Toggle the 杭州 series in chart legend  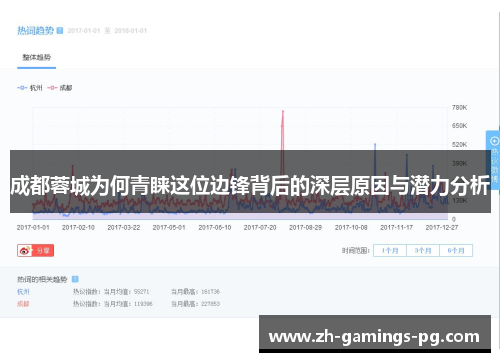pyautogui.click(x=30, y=88)
